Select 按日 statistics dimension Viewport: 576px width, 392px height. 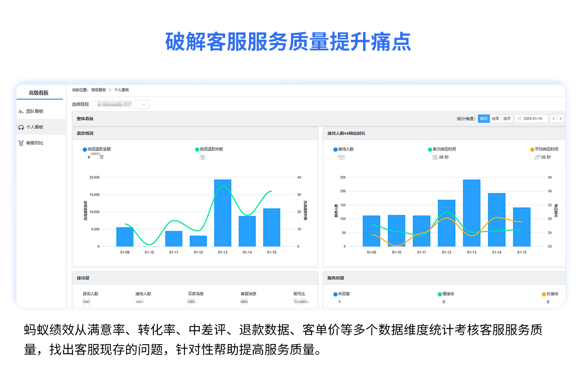(x=483, y=119)
